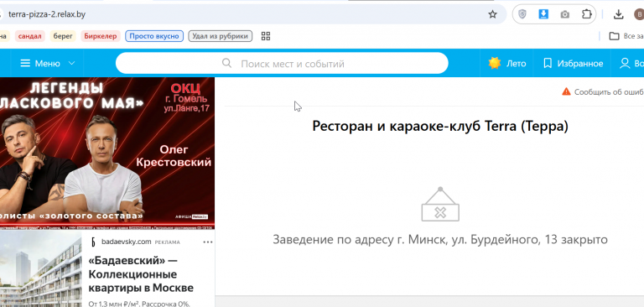Open the all bookmarks folder

626,36
